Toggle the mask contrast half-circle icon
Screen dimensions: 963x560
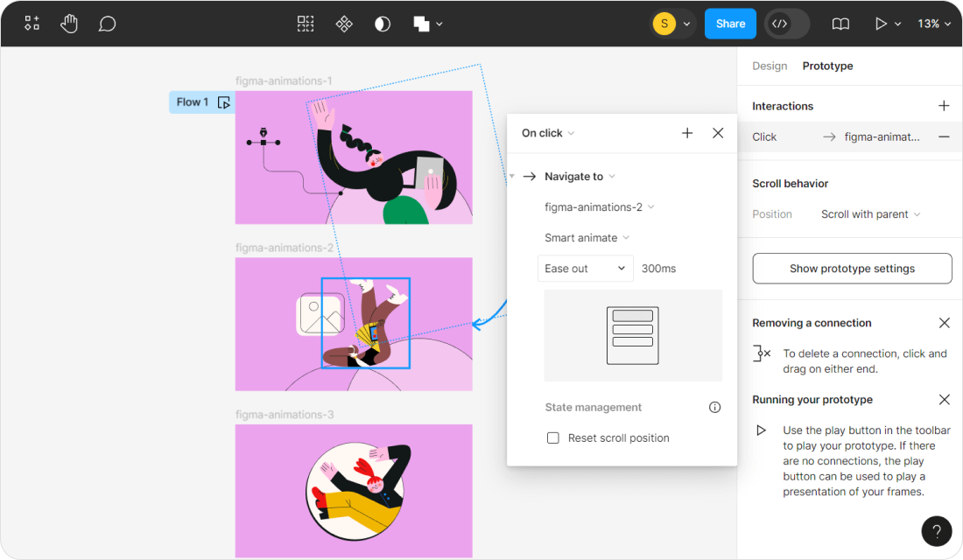tap(383, 24)
